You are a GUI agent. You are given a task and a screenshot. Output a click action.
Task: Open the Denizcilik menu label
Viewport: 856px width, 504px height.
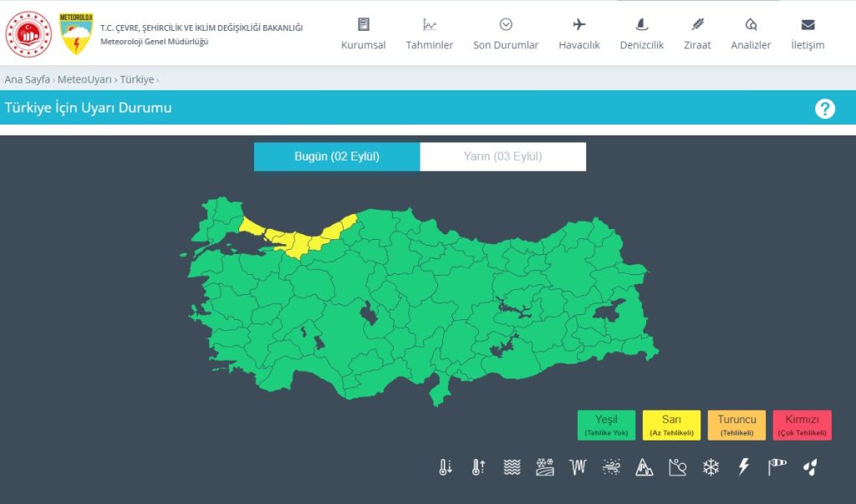click(642, 45)
